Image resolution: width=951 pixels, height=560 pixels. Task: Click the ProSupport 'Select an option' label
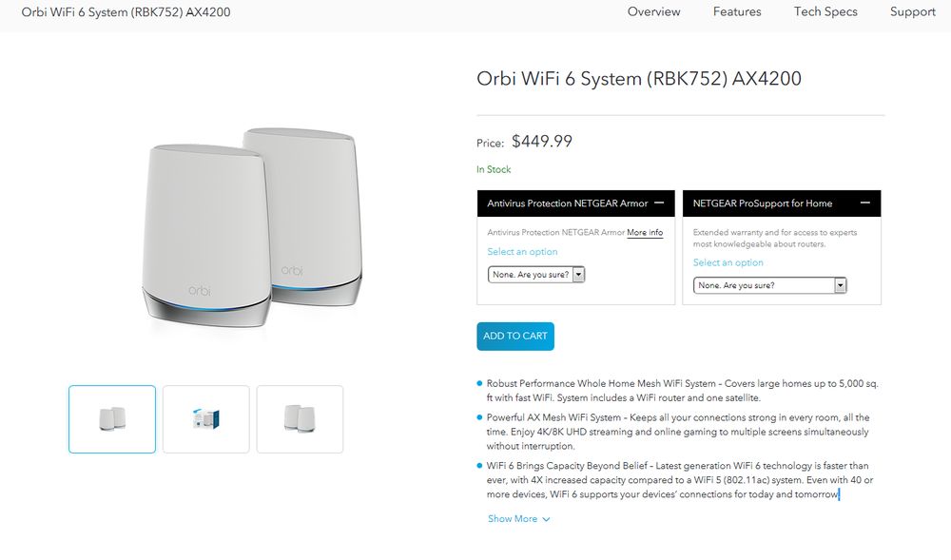pos(728,262)
